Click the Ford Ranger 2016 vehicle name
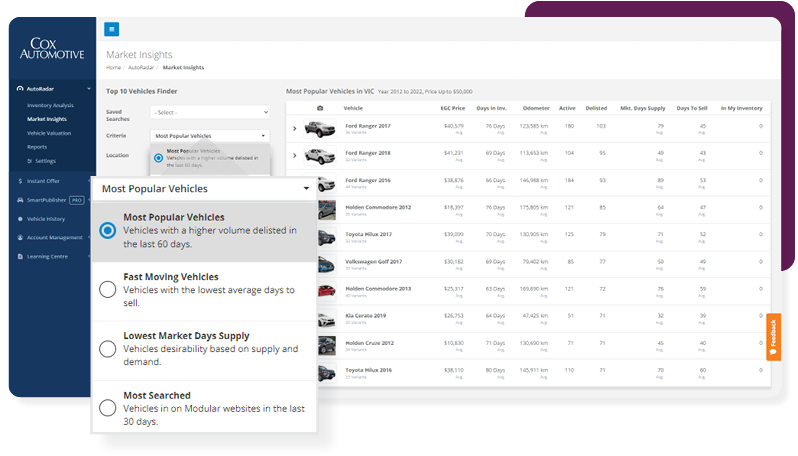 point(368,180)
